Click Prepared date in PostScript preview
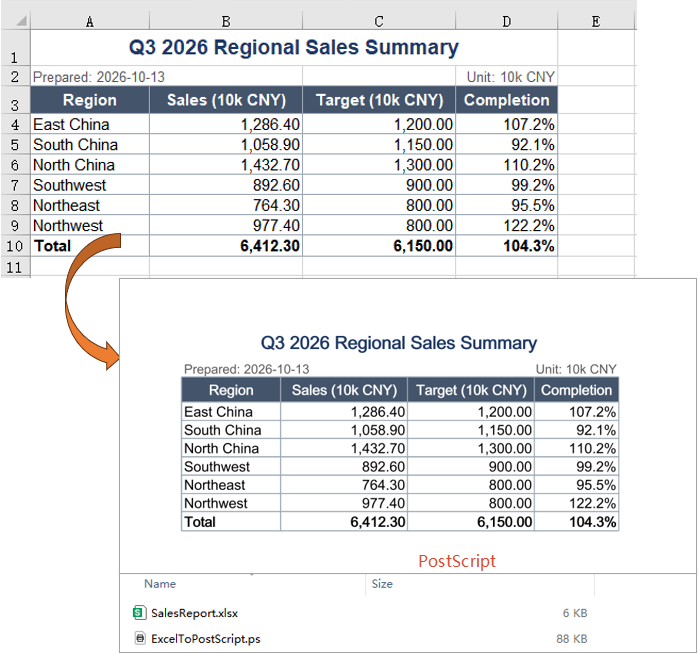699x653 pixels. 247,369
